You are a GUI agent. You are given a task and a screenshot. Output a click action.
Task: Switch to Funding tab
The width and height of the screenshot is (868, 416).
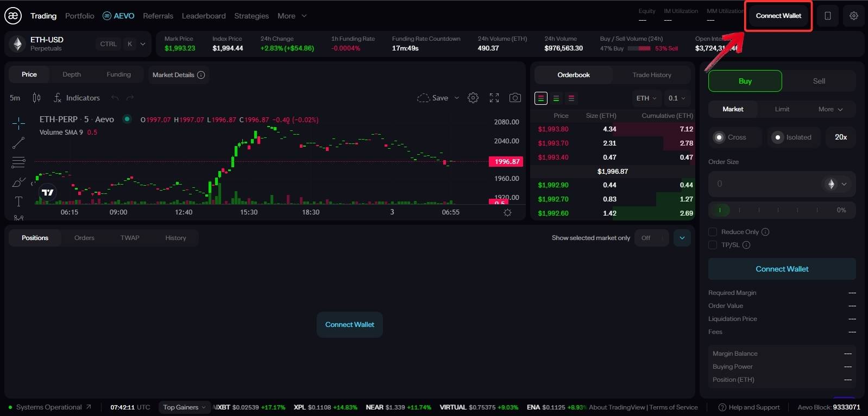(x=118, y=74)
